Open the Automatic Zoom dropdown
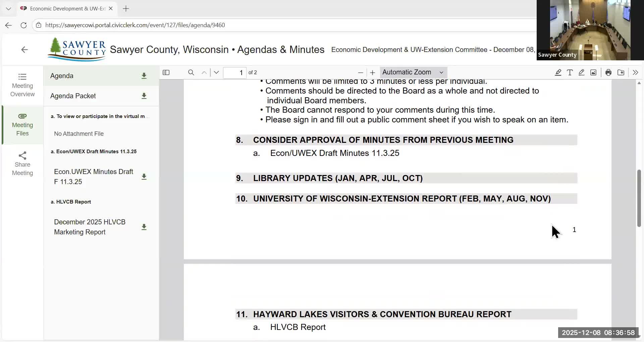 click(x=413, y=72)
